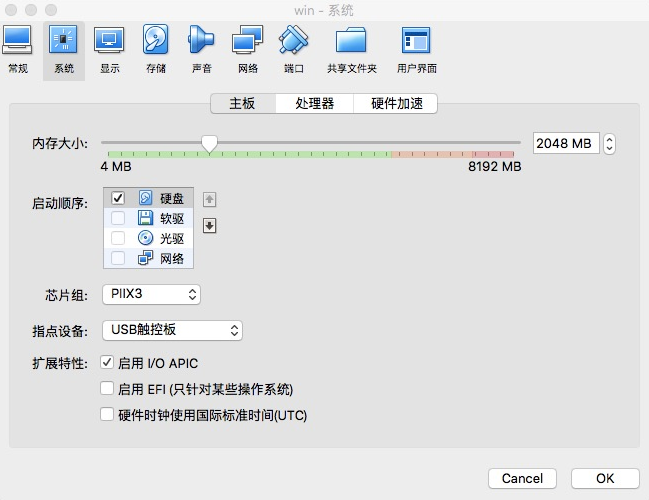Click the 软驱 floppy icon in boot order
The width and height of the screenshot is (649, 500).
coord(145,218)
